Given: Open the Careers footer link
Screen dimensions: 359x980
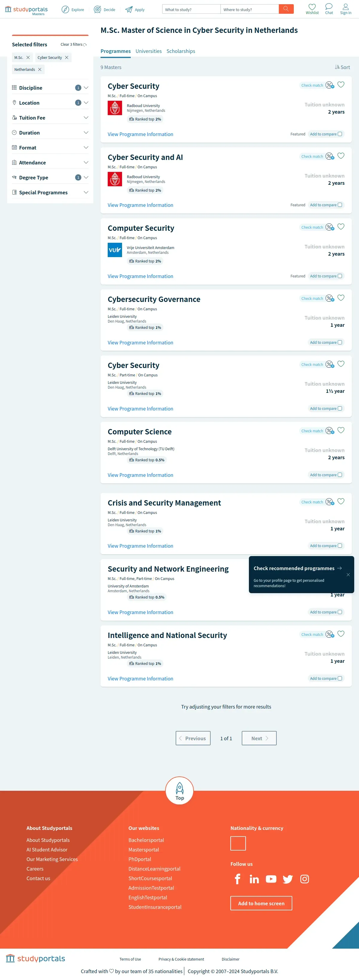Looking at the screenshot, I should point(35,868).
